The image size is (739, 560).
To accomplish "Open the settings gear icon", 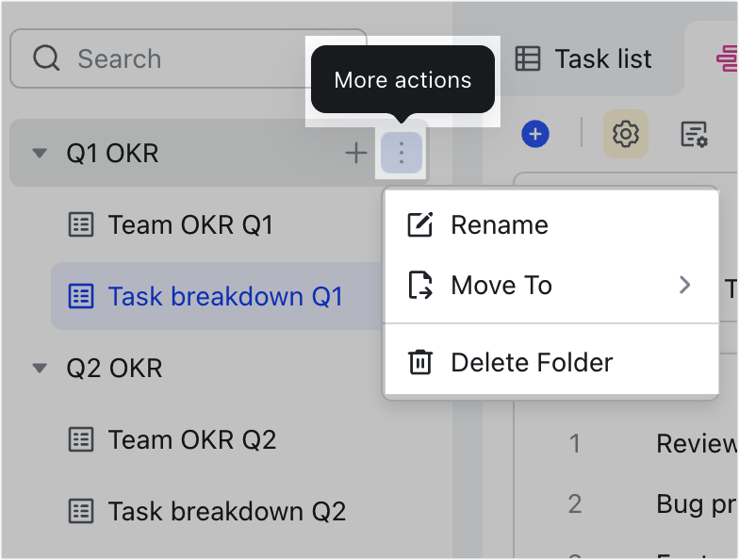I will pyautogui.click(x=626, y=134).
